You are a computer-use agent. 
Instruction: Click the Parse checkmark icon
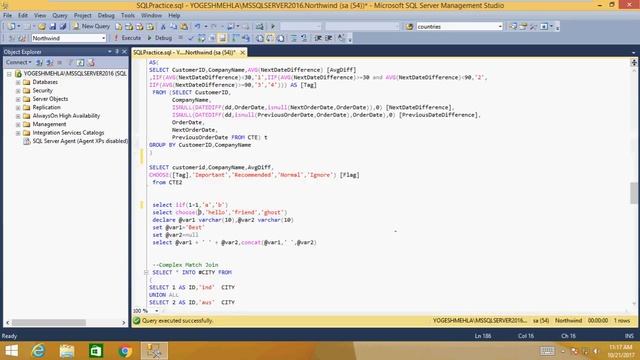[x=191, y=38]
